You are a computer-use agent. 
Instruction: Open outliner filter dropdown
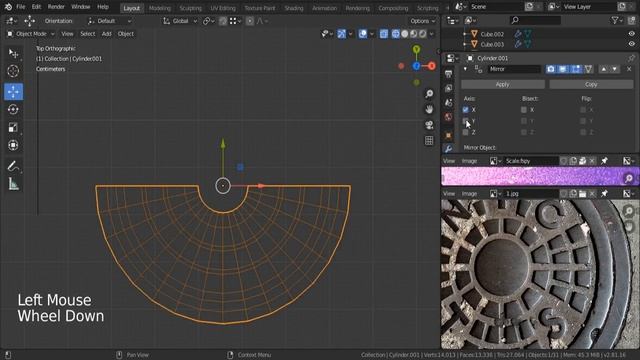[618, 20]
